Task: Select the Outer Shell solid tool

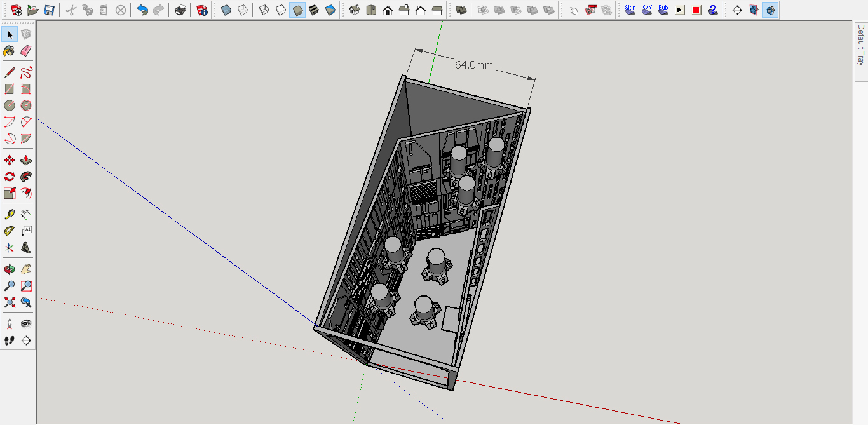Action: click(461, 10)
